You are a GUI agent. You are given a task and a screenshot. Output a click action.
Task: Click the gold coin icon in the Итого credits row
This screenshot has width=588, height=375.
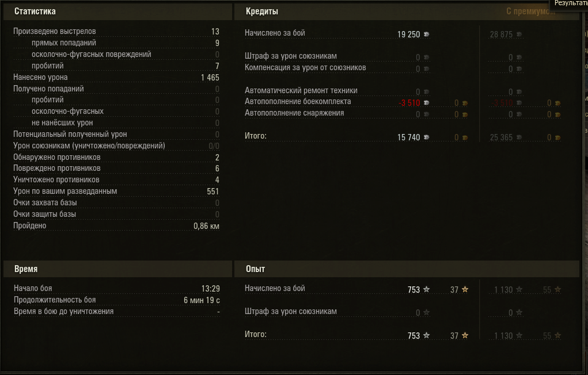click(464, 137)
